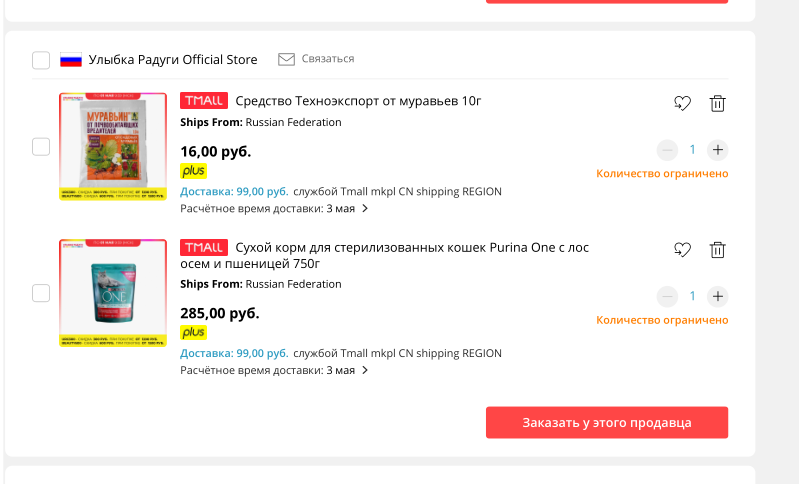The width and height of the screenshot is (799, 484).
Task: Move Purina One cat food to wishlist
Action: [x=682, y=250]
